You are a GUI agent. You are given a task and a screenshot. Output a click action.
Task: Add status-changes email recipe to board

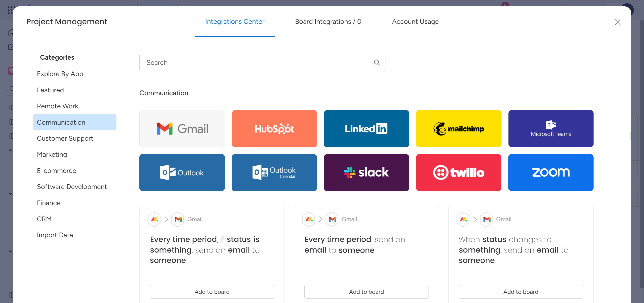click(x=521, y=292)
